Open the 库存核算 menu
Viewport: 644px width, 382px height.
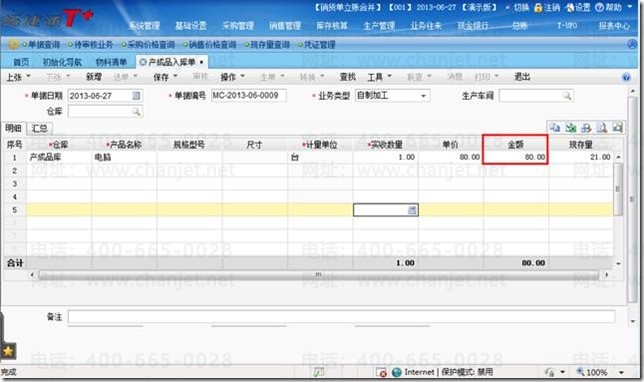(332, 26)
